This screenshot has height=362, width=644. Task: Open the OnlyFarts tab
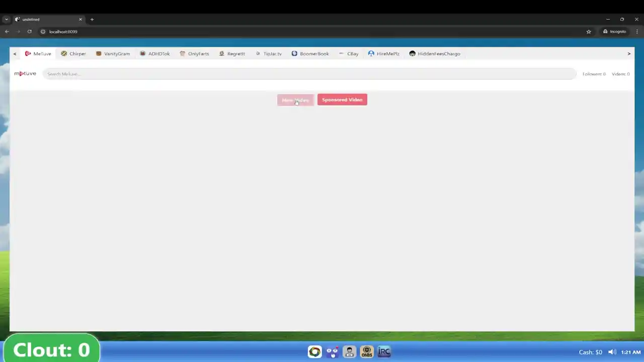(194, 54)
